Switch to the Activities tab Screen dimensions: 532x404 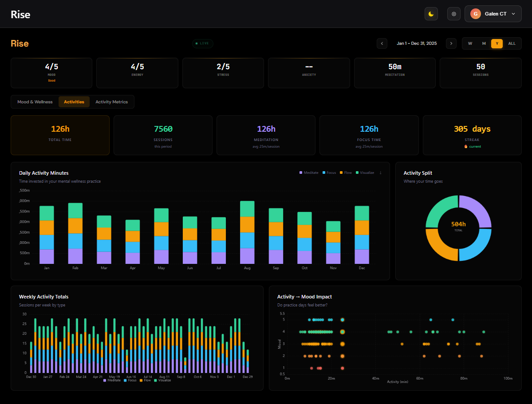click(x=74, y=102)
